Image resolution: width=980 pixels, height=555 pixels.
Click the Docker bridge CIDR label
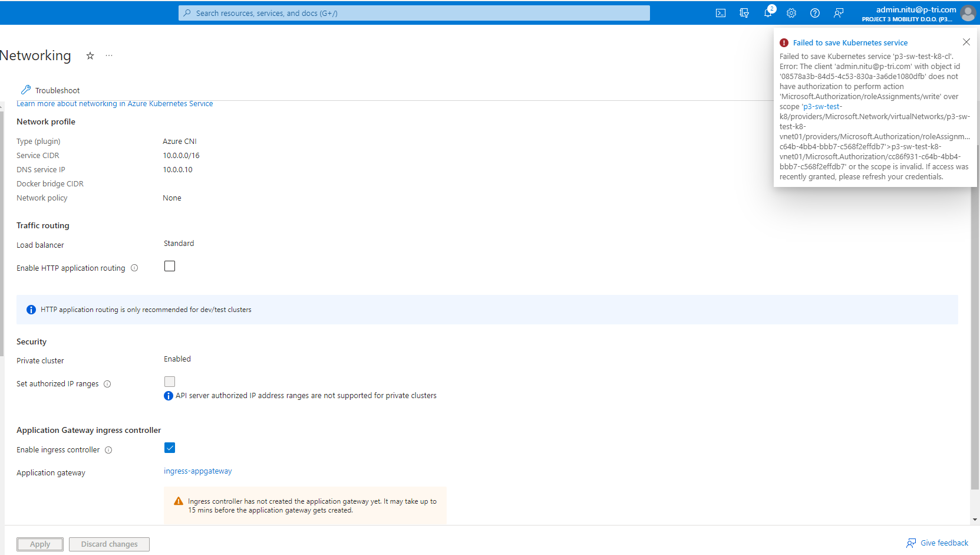point(50,184)
